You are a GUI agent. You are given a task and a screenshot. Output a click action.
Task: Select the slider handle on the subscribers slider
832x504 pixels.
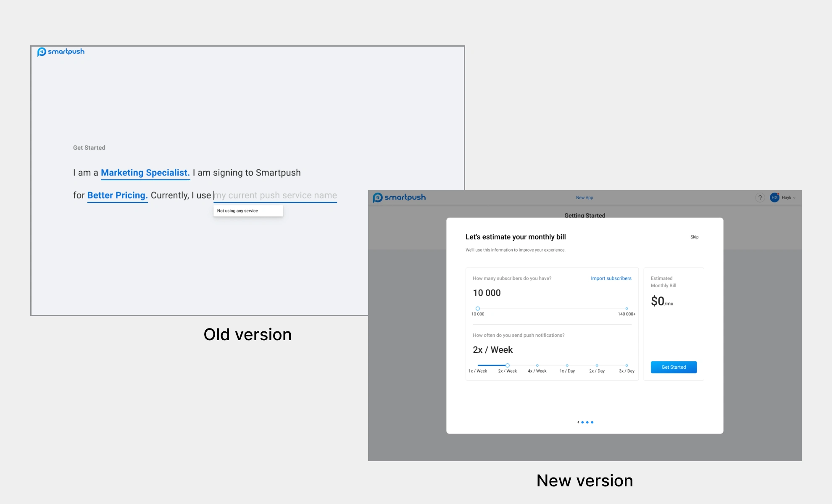[477, 308]
